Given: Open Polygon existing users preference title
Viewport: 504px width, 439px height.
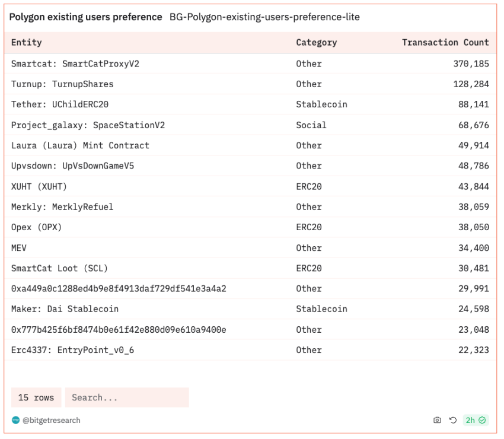Looking at the screenshot, I should [85, 17].
